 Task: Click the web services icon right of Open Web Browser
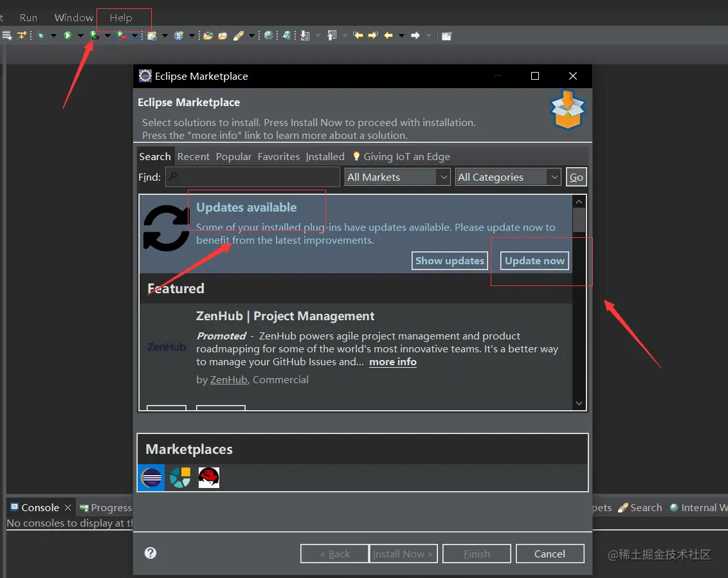pos(286,35)
